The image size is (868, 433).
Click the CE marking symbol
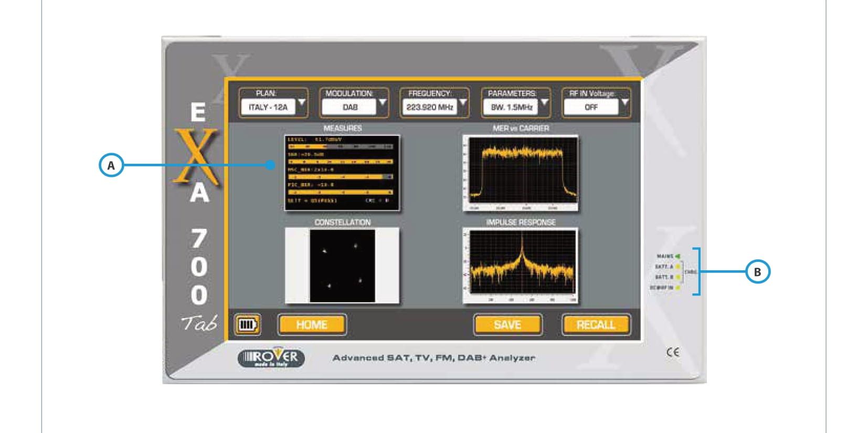(673, 352)
